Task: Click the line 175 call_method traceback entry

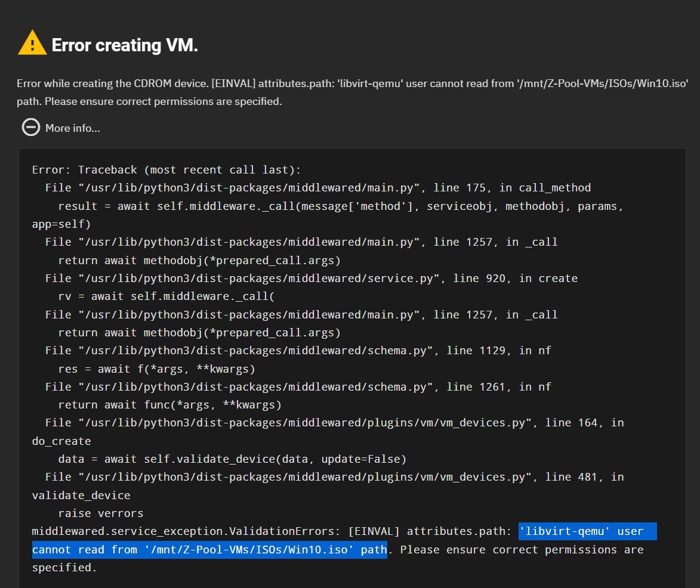Action: 317,188
